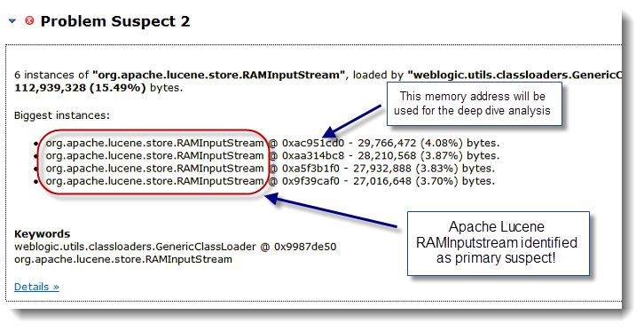Click the 112,939,328 (15.49%) bytes total
Screen dimensions: 644x331
(x=98, y=88)
